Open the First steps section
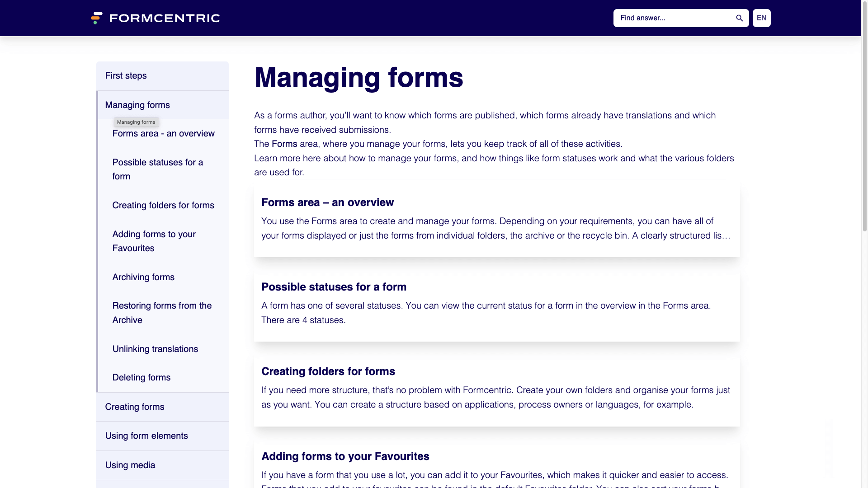This screenshot has height=488, width=868. pos(126,75)
